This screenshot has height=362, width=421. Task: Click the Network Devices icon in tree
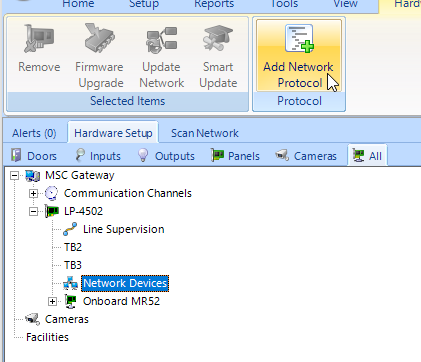70,283
